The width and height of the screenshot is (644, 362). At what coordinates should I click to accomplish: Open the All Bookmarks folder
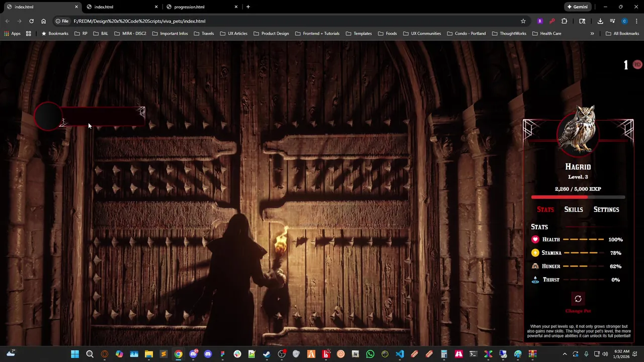[x=622, y=34]
